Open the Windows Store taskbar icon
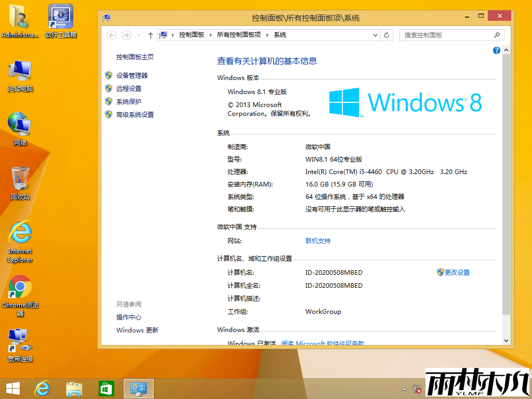The height and width of the screenshot is (399, 532). coord(106,388)
